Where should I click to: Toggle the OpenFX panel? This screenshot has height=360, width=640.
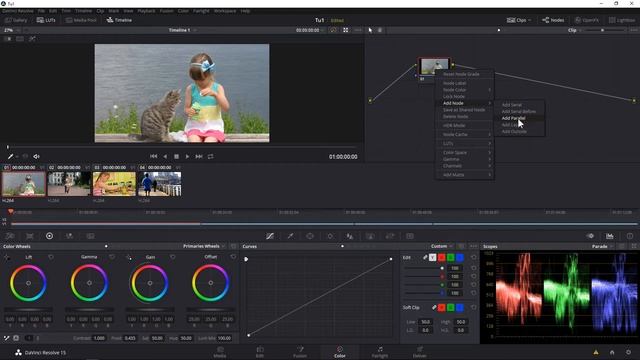587,20
